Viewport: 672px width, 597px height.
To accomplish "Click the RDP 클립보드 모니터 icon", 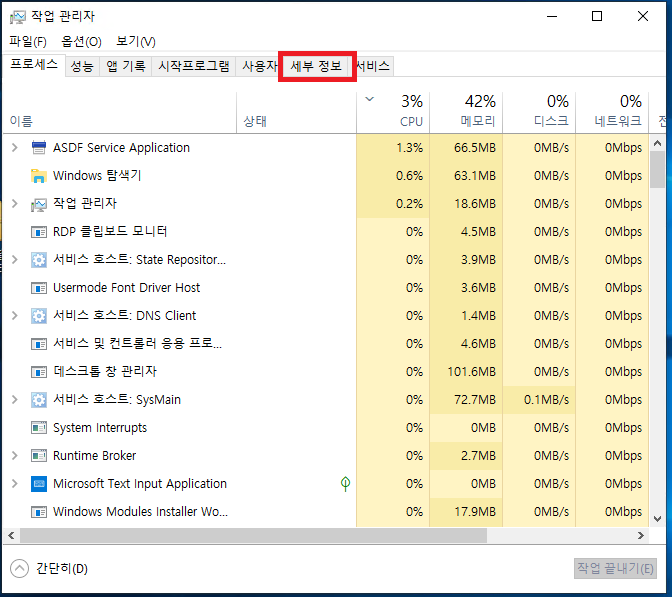I will pos(39,232).
